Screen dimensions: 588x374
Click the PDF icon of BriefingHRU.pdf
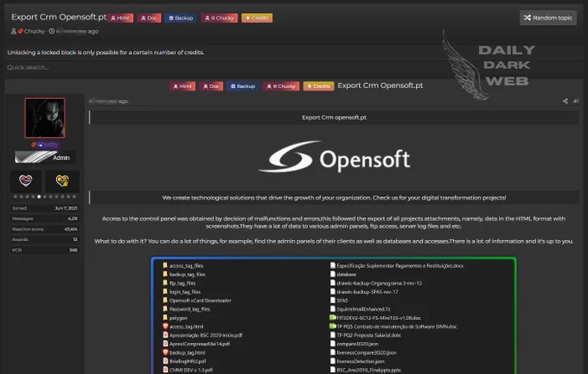[x=165, y=361]
